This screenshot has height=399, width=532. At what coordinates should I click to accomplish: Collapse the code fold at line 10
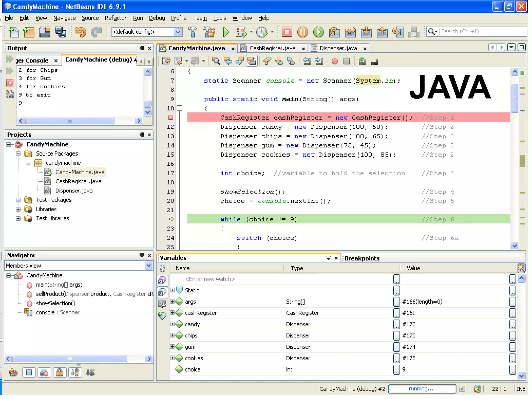(x=179, y=108)
